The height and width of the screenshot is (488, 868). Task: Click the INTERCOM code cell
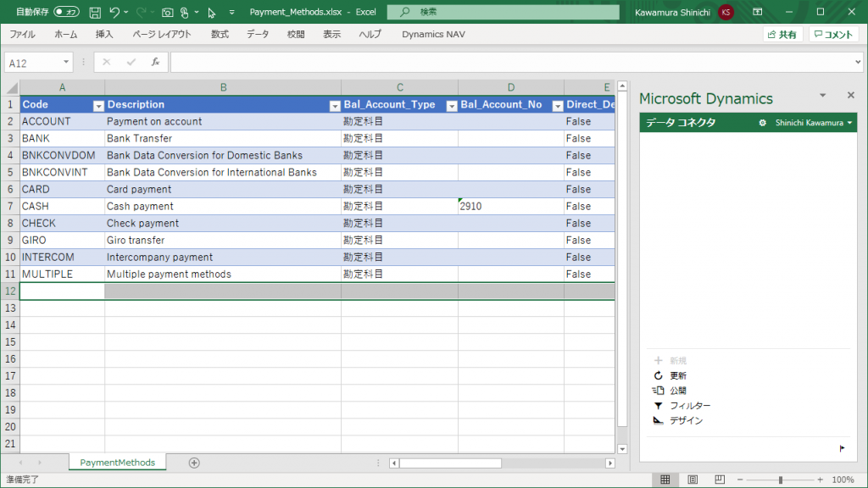point(62,258)
